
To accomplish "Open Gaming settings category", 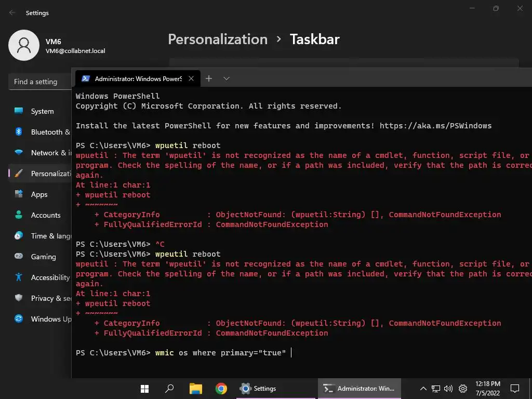I will (40, 257).
